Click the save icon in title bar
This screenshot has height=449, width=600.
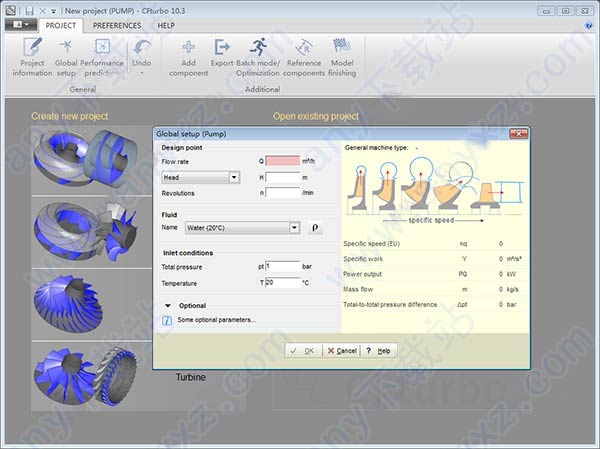pyautogui.click(x=29, y=11)
